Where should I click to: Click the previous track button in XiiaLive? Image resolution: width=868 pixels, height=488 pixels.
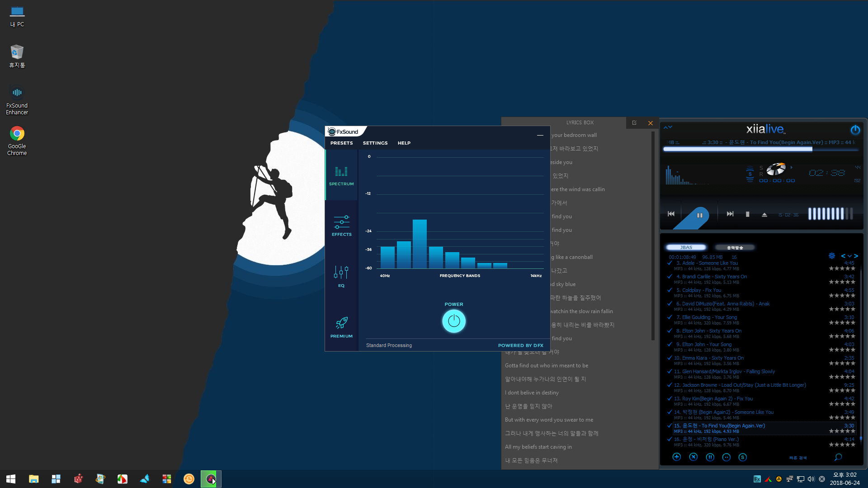click(x=671, y=213)
